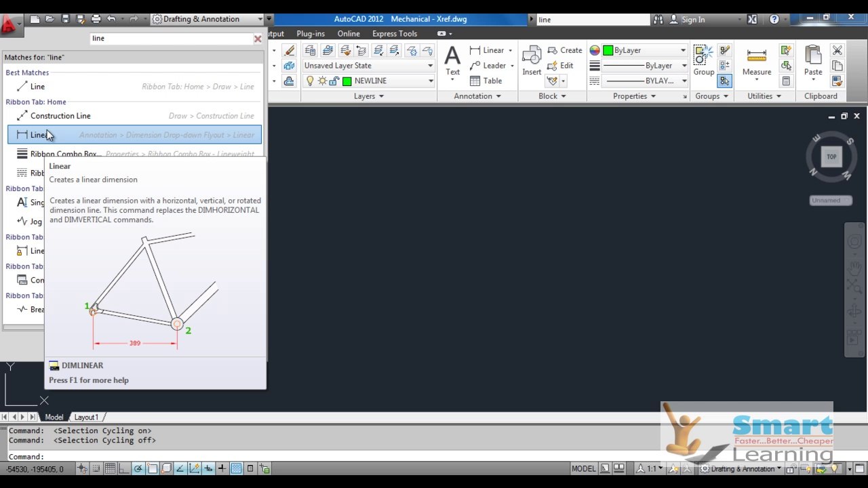Image resolution: width=868 pixels, height=488 pixels.
Task: Expand the Annotation panel title
Action: [477, 96]
